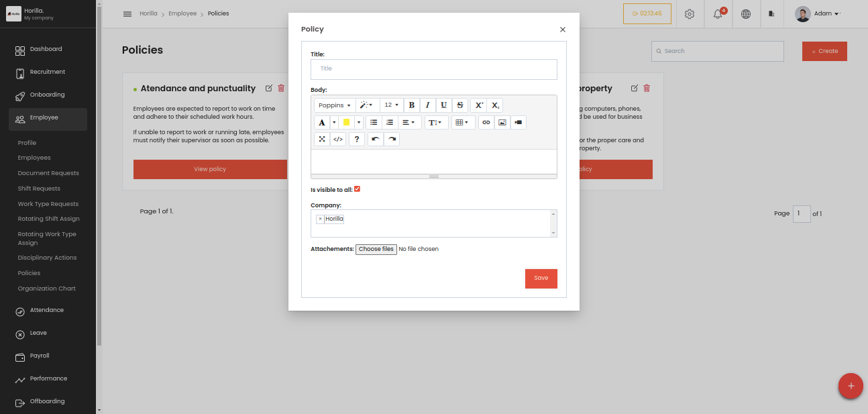868x414 pixels.
Task: Toggle the sidebar hamburger menu
Action: (127, 14)
